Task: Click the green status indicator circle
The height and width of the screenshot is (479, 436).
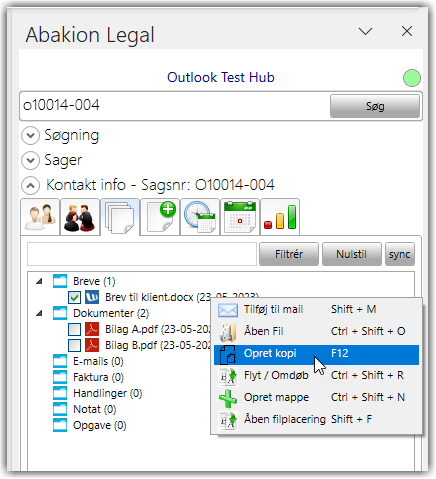Action: click(412, 78)
